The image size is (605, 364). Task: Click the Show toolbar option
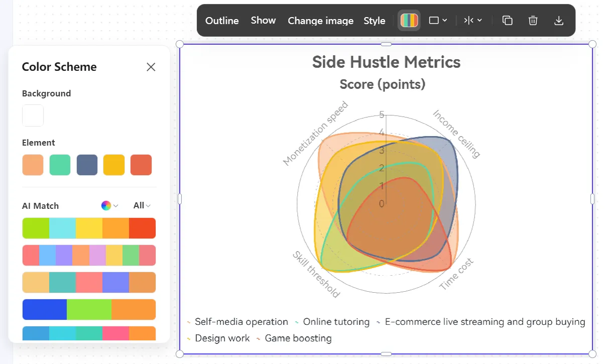tap(263, 21)
